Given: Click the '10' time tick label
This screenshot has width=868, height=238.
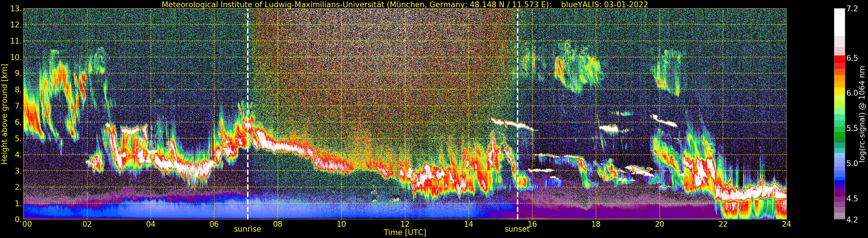Looking at the screenshot, I should pyautogui.click(x=341, y=224).
